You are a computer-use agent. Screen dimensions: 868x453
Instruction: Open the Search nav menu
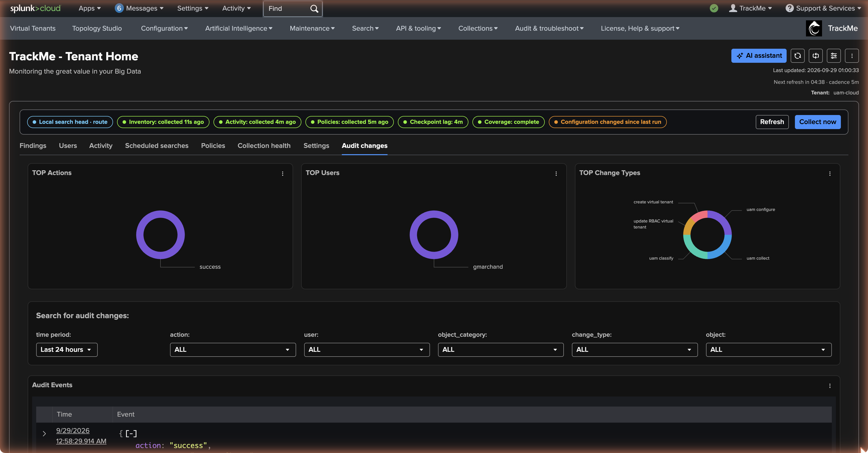(x=366, y=28)
